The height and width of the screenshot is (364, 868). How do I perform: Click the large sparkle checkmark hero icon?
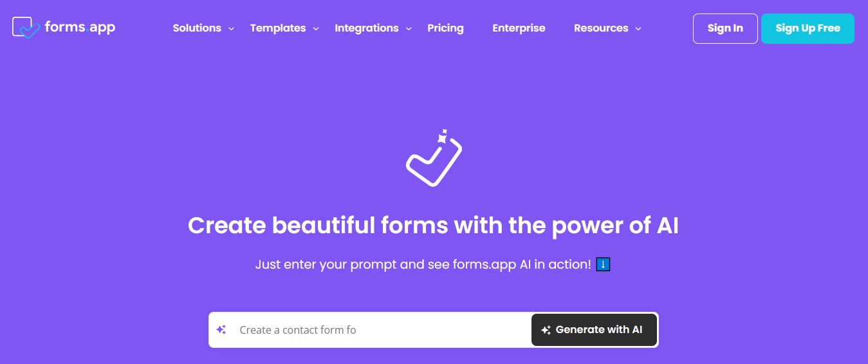(434, 158)
